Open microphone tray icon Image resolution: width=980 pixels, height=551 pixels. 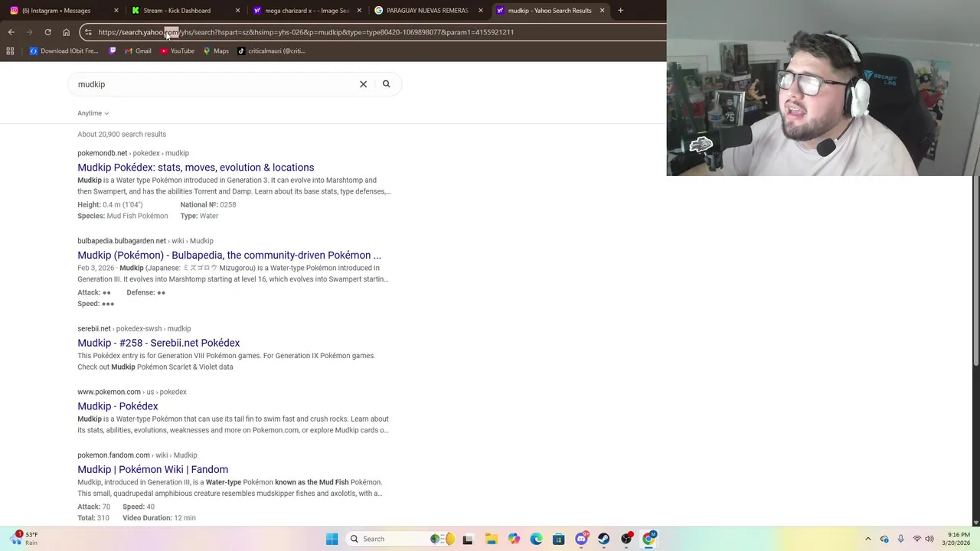coord(901,539)
